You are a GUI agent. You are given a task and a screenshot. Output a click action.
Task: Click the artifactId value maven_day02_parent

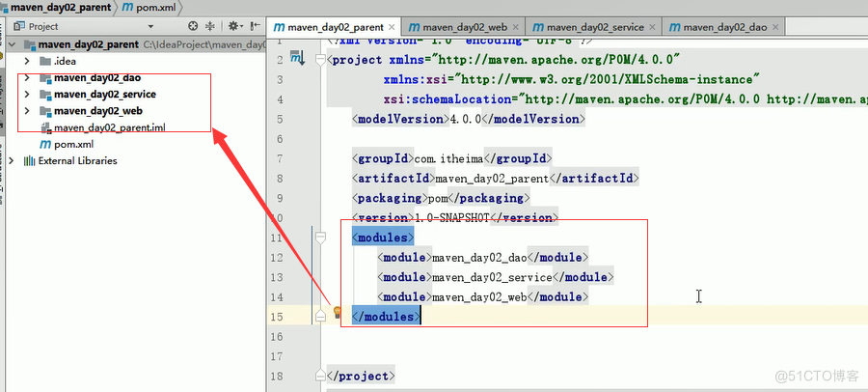pos(492,179)
